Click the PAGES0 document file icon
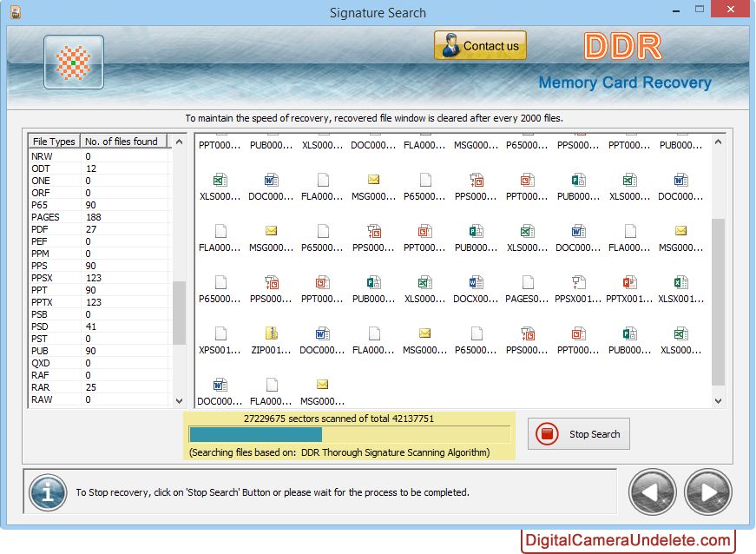 click(528, 282)
